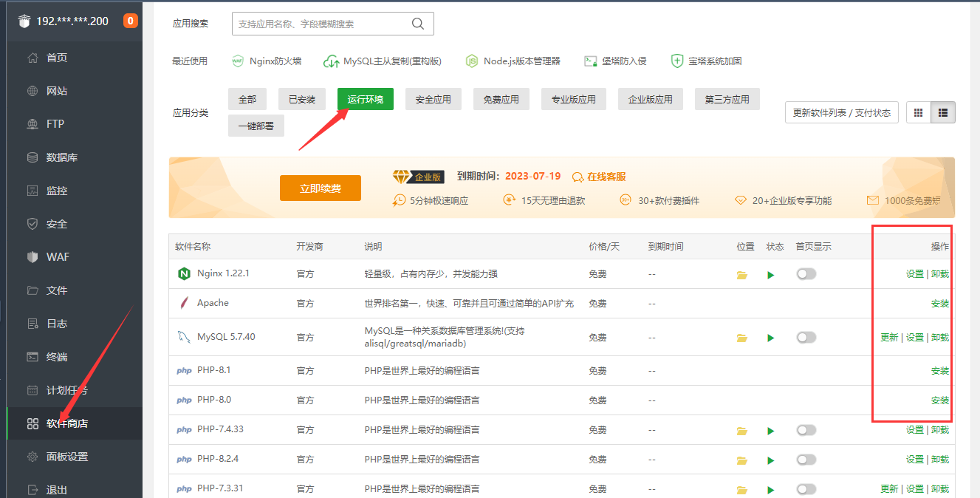This screenshot has width=980, height=498.
Task: Open PHP-7.4.33 folder icon
Action: click(742, 431)
